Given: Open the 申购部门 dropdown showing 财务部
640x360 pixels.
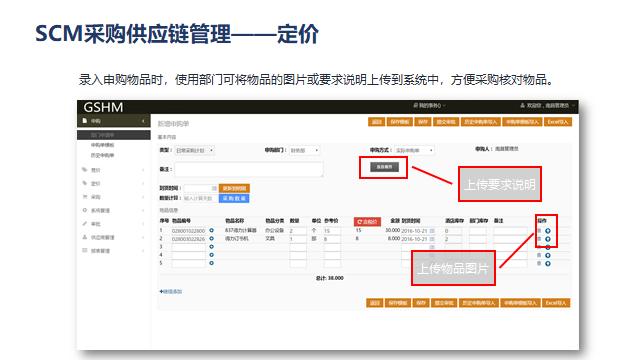Looking at the screenshot, I should tap(304, 151).
